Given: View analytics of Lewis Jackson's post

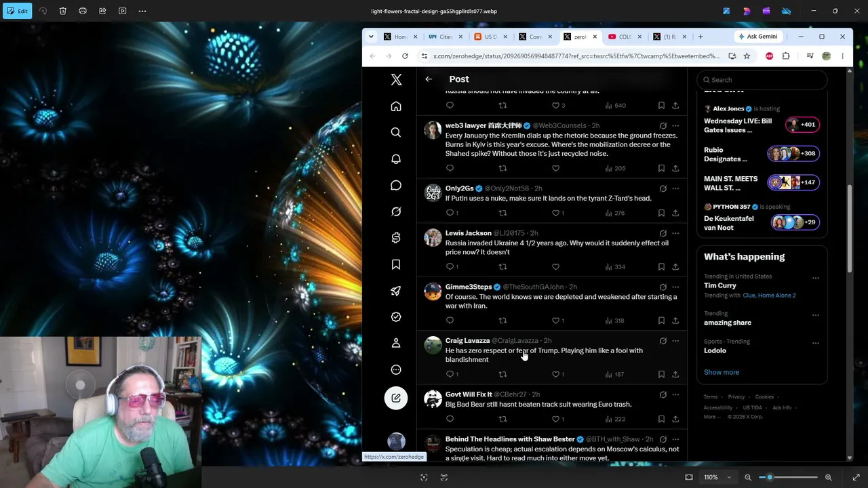Looking at the screenshot, I should pyautogui.click(x=615, y=266).
